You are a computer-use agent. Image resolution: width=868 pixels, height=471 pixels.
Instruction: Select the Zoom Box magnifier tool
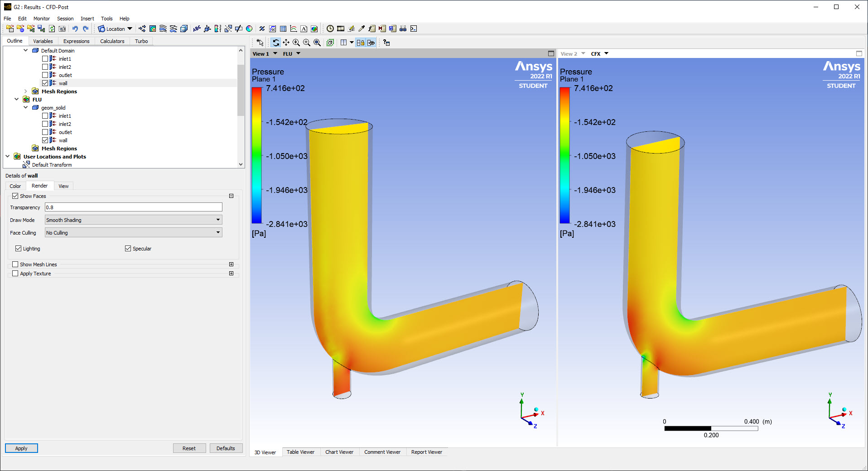coord(306,42)
